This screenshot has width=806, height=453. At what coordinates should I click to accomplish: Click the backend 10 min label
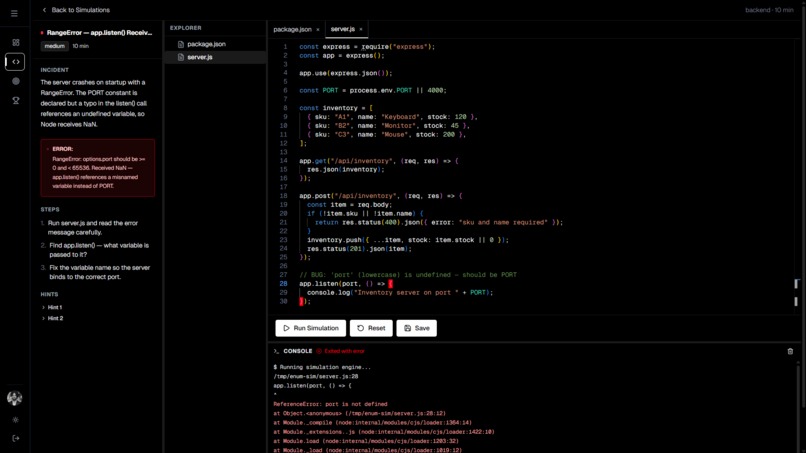click(769, 10)
